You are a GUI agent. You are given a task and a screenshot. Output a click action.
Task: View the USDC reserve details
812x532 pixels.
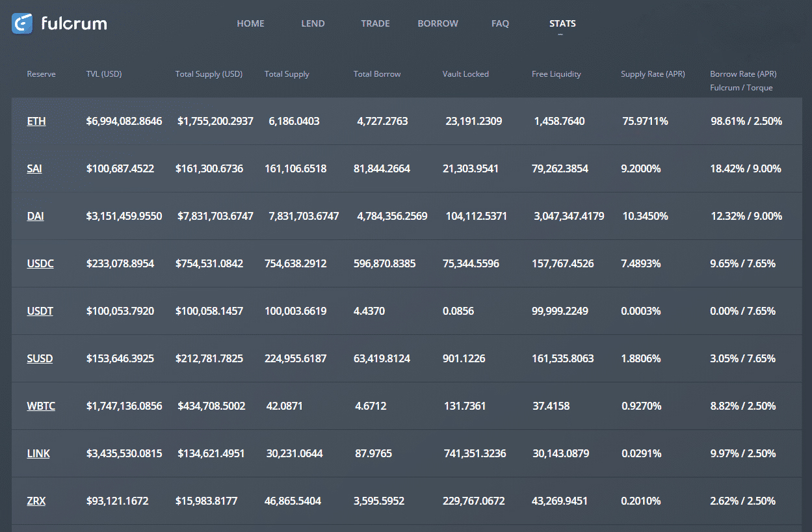pos(40,263)
